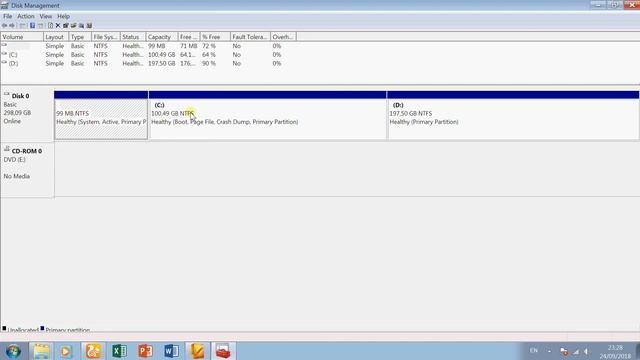Sort by the Capacity column header
Viewport: 640px width, 360px height.
tap(162, 37)
